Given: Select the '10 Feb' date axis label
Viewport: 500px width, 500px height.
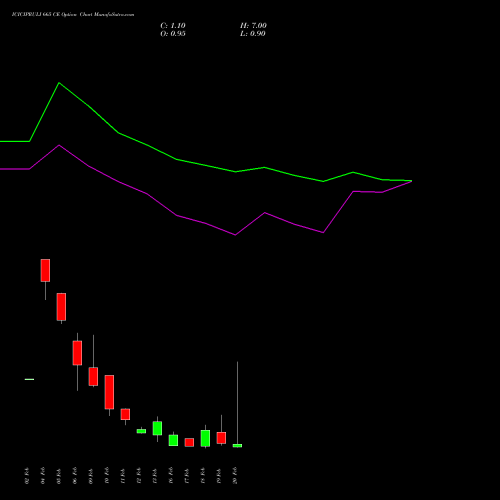Looking at the screenshot, I should (107, 476).
